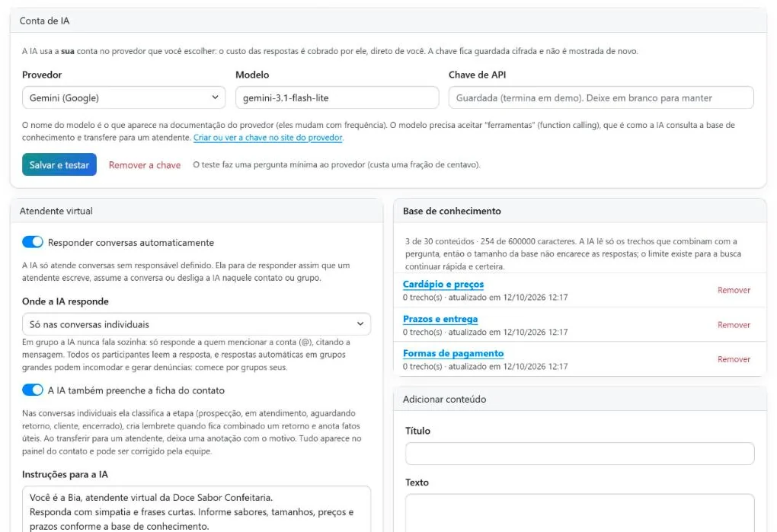Open the Formas de pagamento content
This screenshot has height=532, width=777.
(x=453, y=353)
